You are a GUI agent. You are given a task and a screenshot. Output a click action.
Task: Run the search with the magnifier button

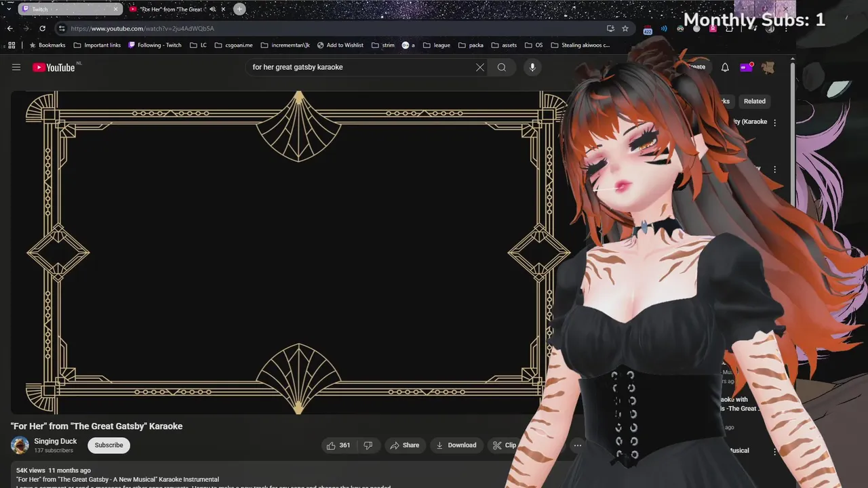click(502, 67)
